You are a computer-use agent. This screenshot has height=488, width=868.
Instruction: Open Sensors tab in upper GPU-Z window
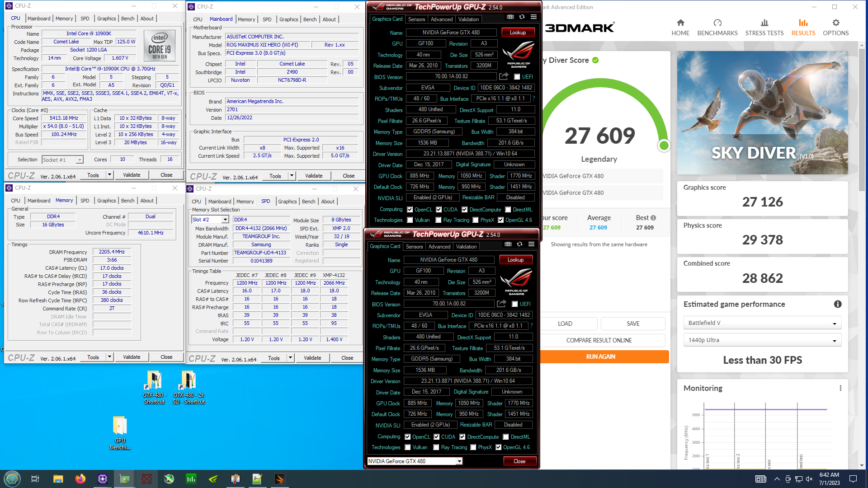[x=416, y=19]
